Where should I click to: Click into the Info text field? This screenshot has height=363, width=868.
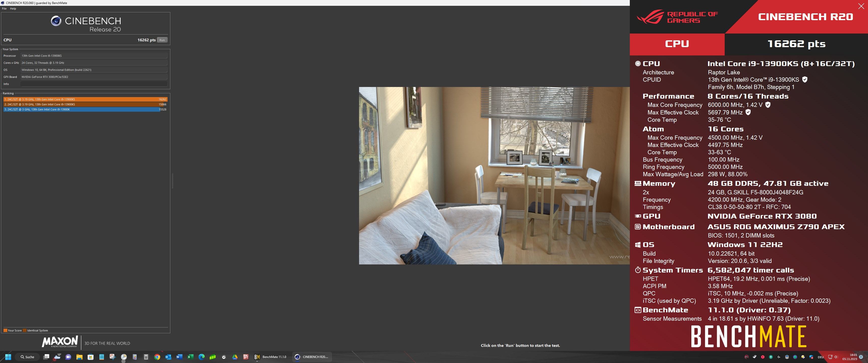tap(94, 84)
